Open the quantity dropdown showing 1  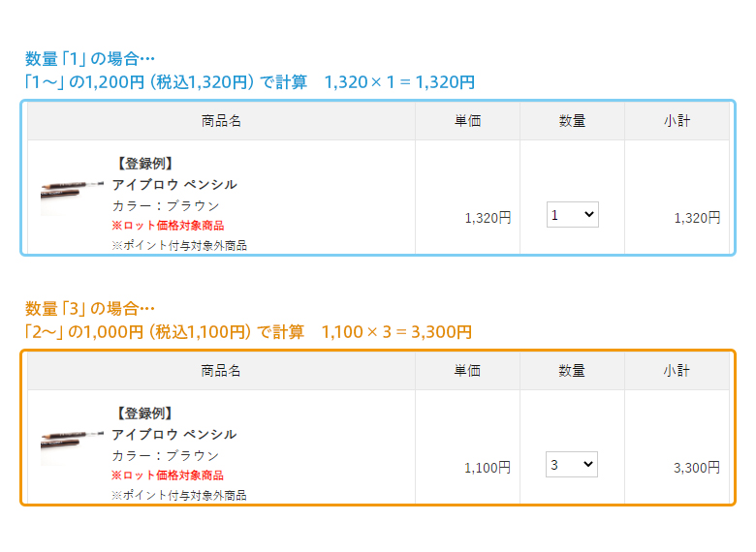pos(573,215)
